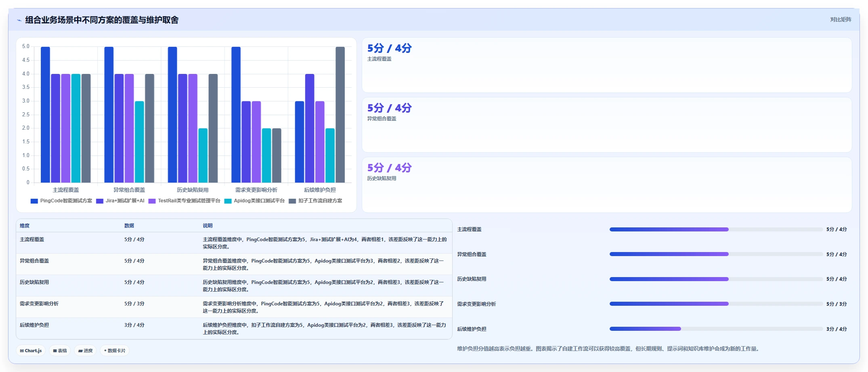Select the 后续维护负担 progress bar
Viewport: 868px width, 372px height.
[716, 329]
